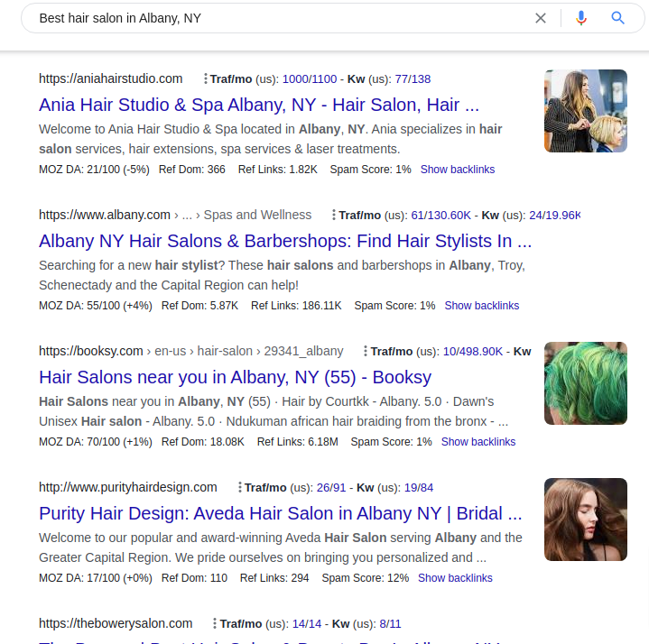
Task: Click 'Ref Dom: 18.08K' metric text
Action: pos(203,441)
